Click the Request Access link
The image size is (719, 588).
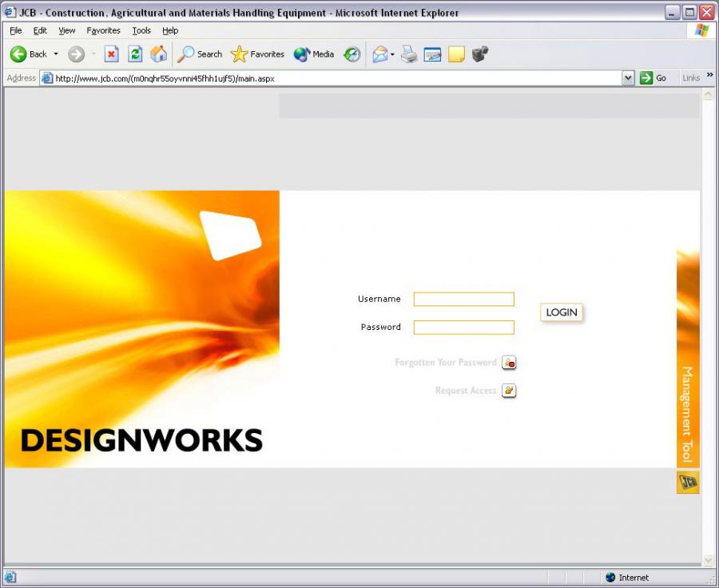pyautogui.click(x=466, y=391)
